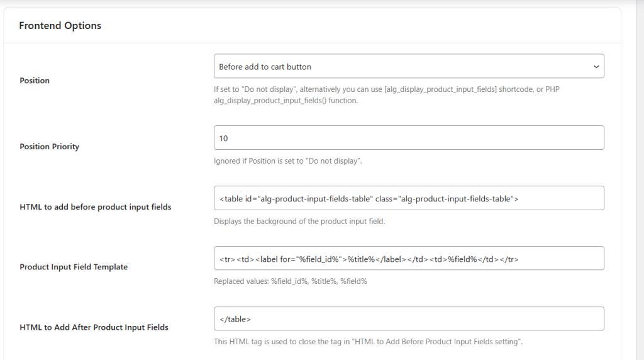Click 'HTML to add before product input fields' label
Screen dimensions: 644x360
click(x=96, y=207)
